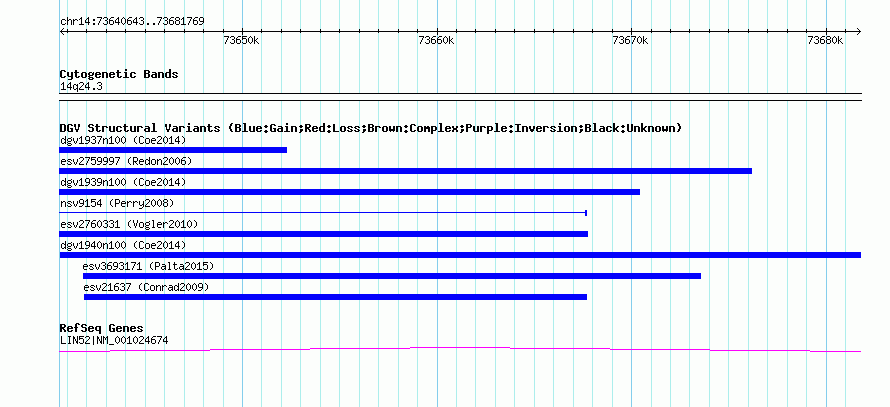The image size is (890, 407).
Task: Click the dgv1940n100 (Coe2014) label
Action: [123, 245]
